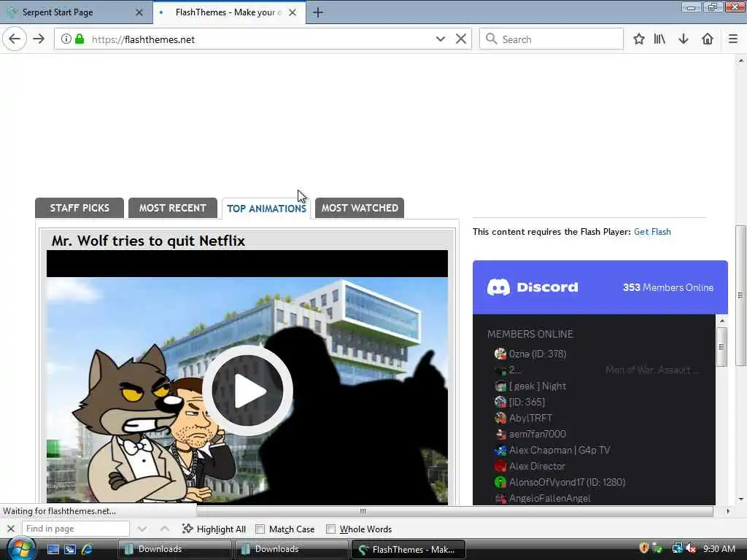Image resolution: width=747 pixels, height=560 pixels.
Task: Click 353 Members Online text
Action: click(668, 287)
